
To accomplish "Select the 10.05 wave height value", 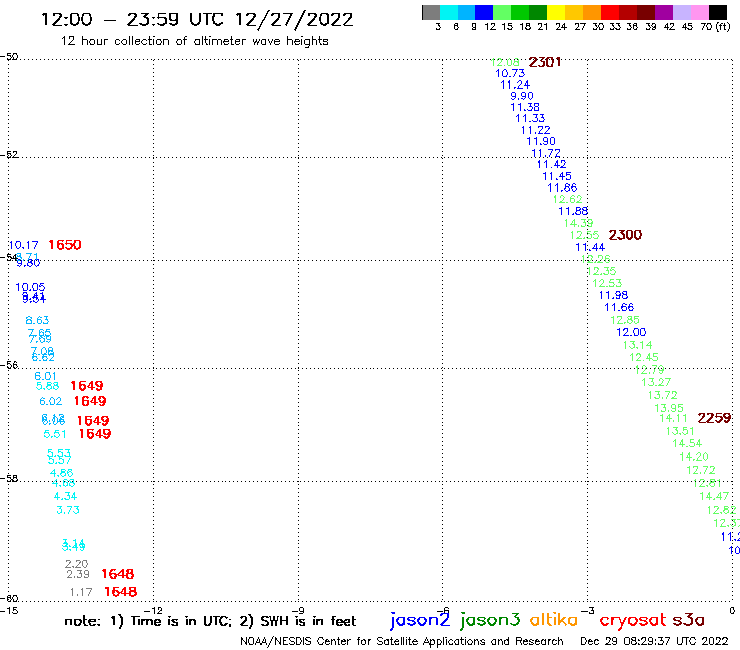I will 30,287.
